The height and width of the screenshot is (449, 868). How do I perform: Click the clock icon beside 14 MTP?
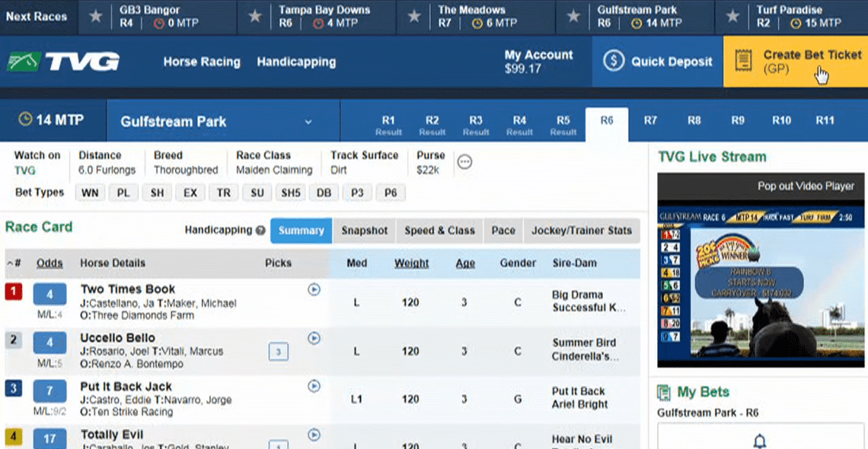(25, 119)
